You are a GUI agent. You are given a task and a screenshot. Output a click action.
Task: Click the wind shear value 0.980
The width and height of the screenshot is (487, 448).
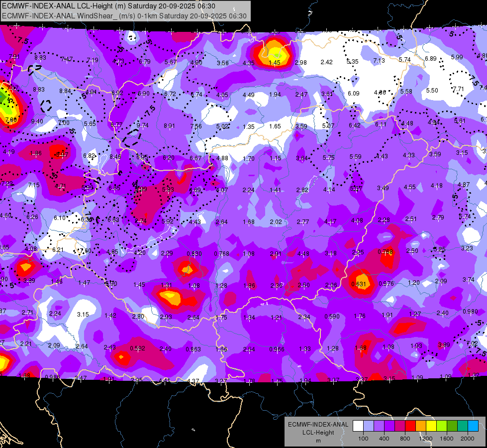click(470, 312)
